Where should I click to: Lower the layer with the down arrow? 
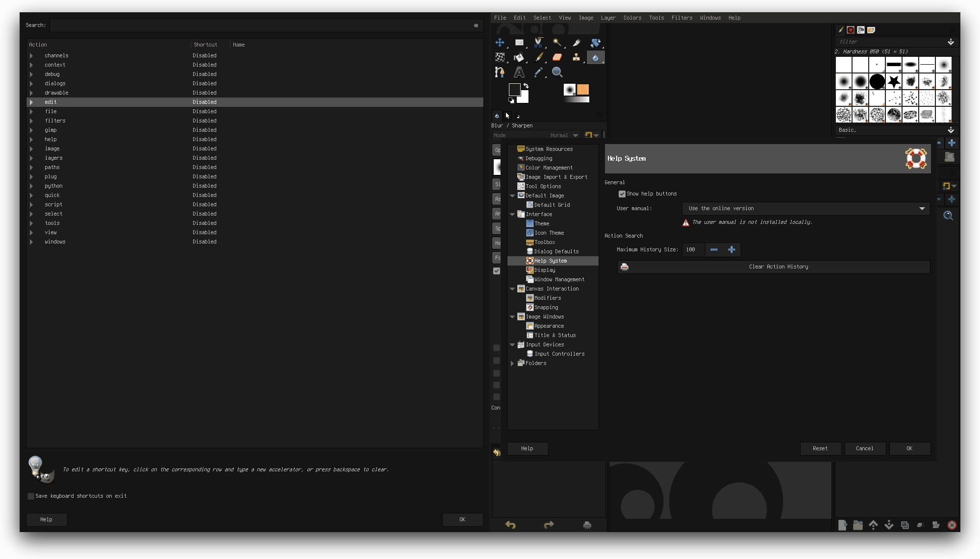(889, 525)
